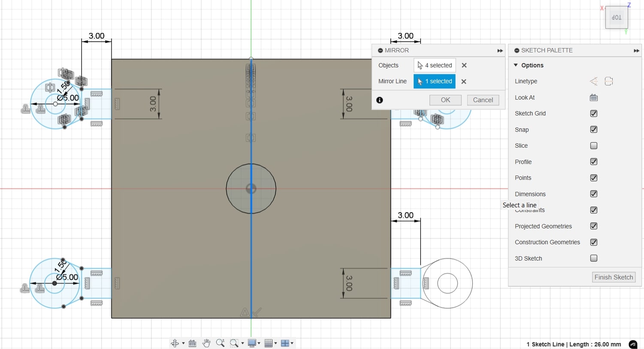Toggle the Snap checkbox
The image size is (644, 349).
click(594, 129)
